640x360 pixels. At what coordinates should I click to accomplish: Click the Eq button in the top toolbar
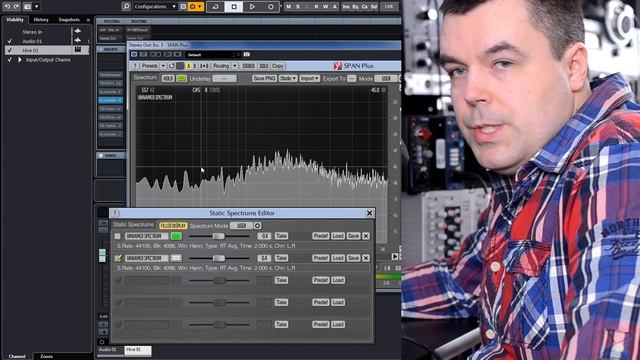point(356,7)
